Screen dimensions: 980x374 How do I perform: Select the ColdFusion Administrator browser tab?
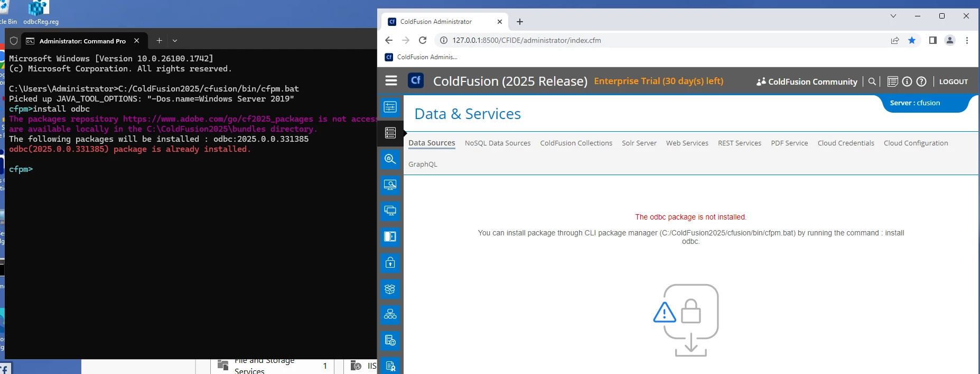click(444, 22)
